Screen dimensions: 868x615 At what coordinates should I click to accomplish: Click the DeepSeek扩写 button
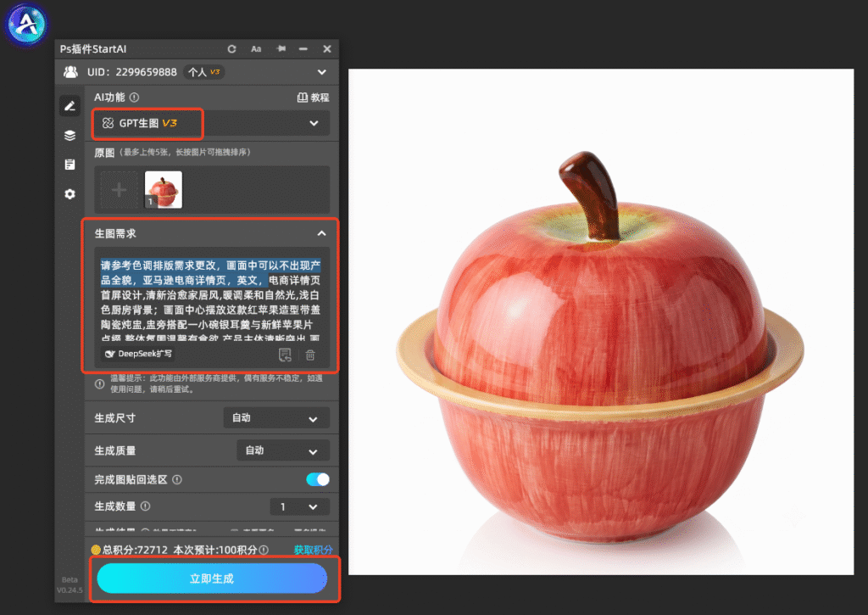tap(138, 354)
